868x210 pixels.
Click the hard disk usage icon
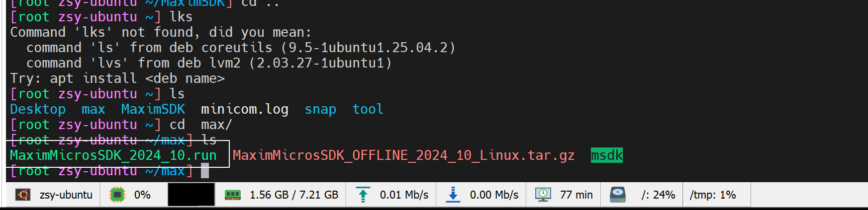(x=617, y=195)
